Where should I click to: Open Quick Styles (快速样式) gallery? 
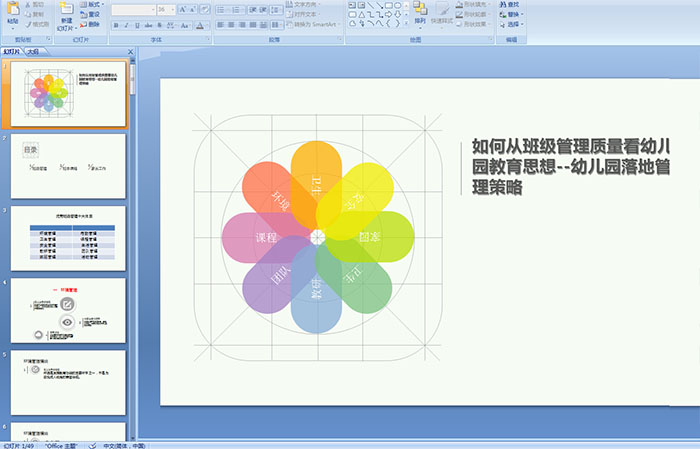(x=442, y=13)
